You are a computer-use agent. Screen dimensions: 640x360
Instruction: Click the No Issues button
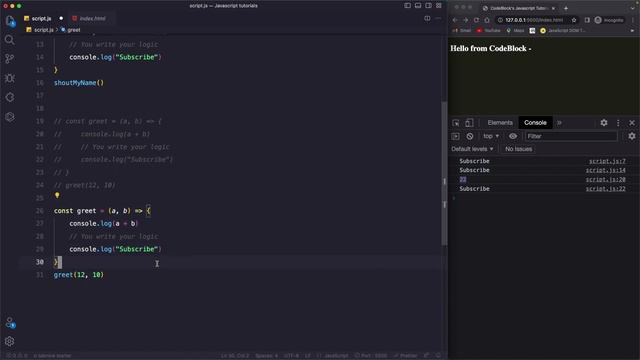pyautogui.click(x=518, y=149)
